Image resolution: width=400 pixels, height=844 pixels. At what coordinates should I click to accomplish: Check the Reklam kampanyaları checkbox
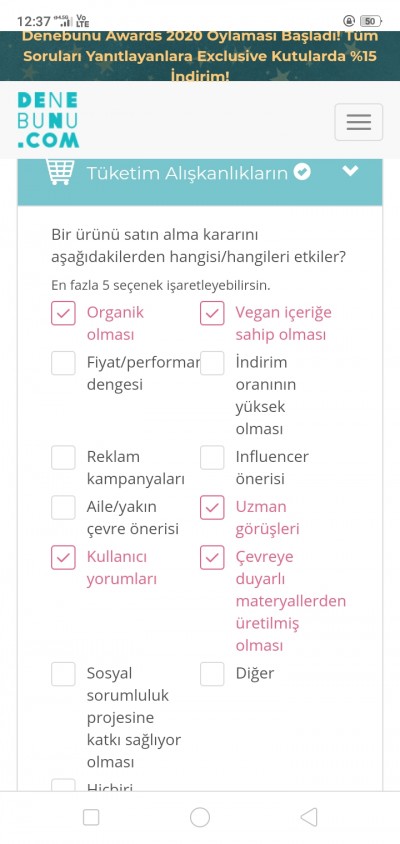pyautogui.click(x=63, y=458)
